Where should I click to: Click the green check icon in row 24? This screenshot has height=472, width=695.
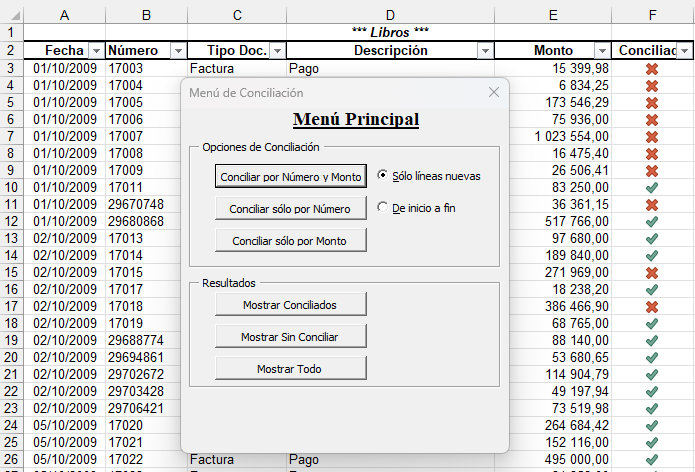(x=652, y=425)
